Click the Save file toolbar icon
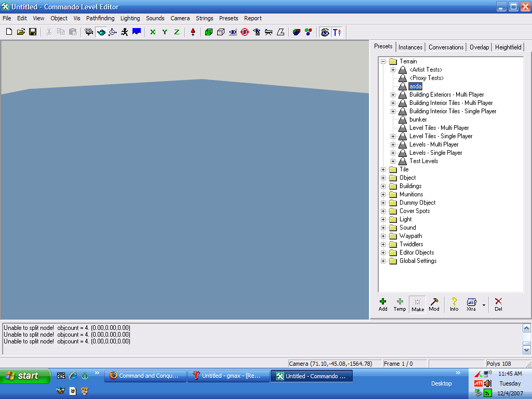The image size is (532, 399). 33,32
